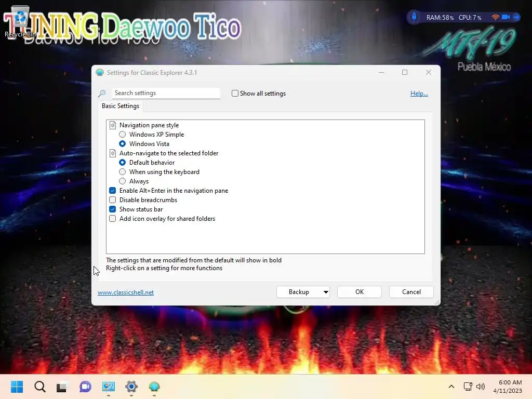Click the Classic Explorer shell title icon
Screen dimensions: 532x399
click(x=100, y=72)
